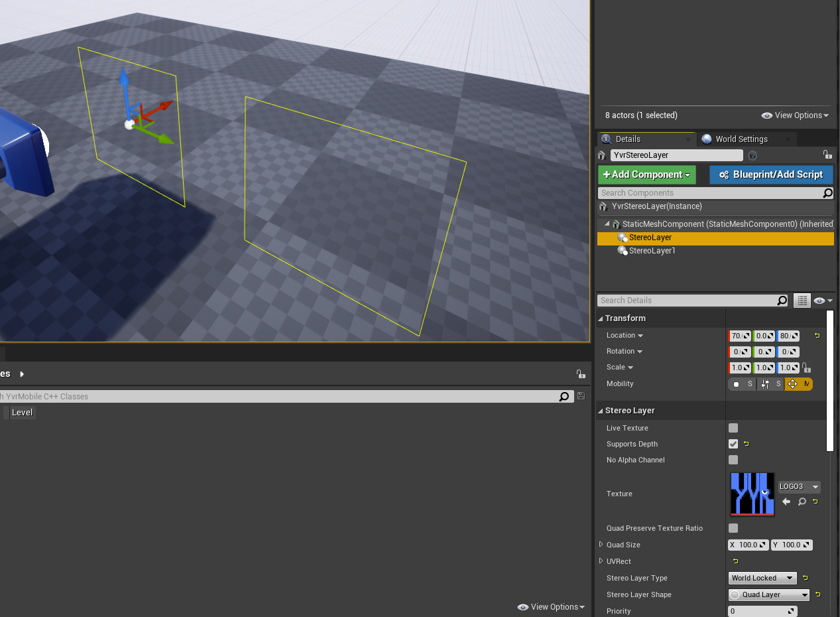
Task: Click the actor help question mark icon
Action: point(752,155)
